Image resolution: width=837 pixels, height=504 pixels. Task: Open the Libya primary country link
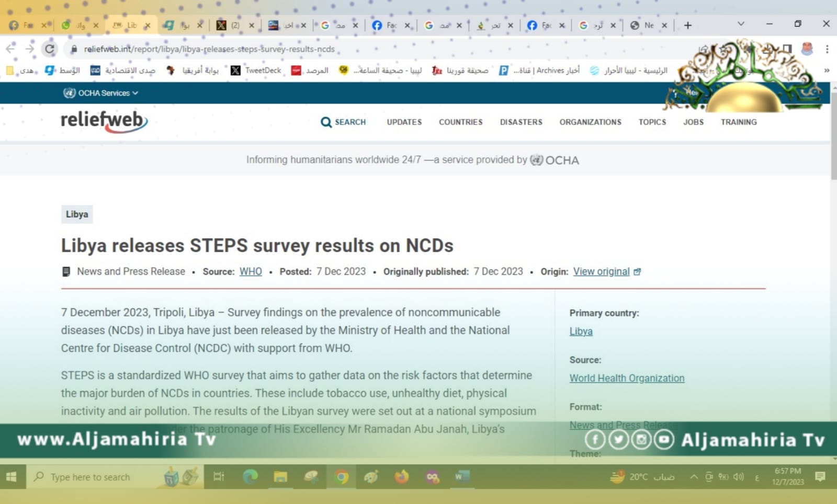[581, 331]
